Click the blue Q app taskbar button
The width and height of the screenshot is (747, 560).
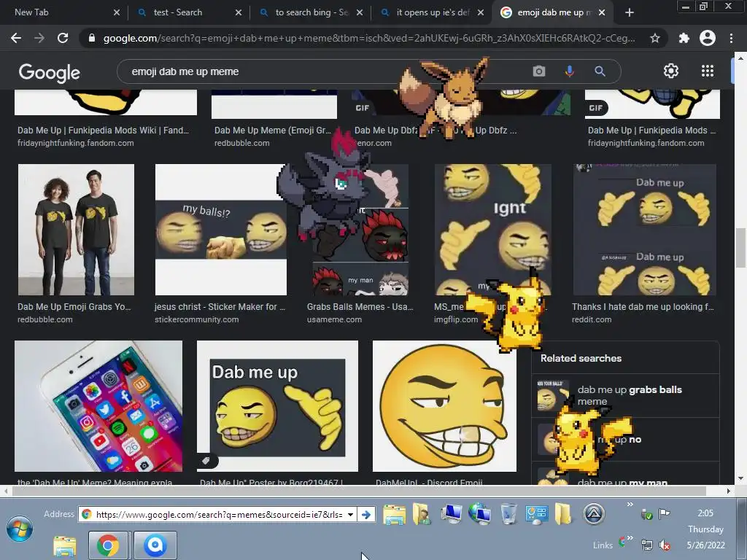tap(155, 545)
